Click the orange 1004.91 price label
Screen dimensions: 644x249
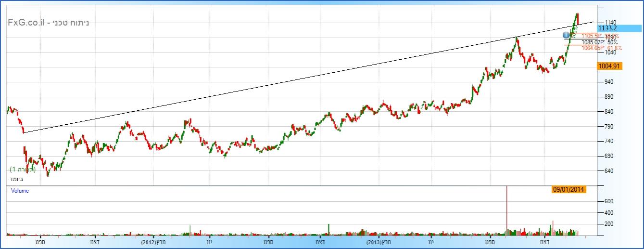point(608,66)
